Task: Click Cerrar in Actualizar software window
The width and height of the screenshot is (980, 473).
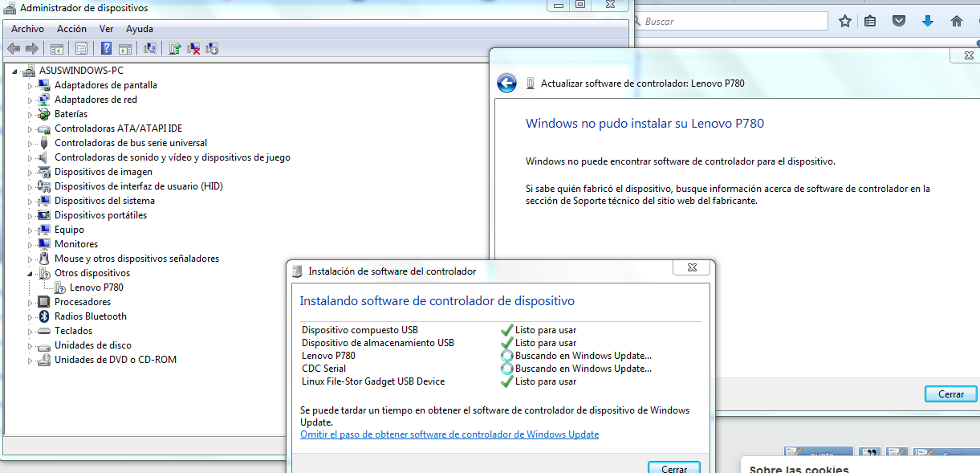Action: coord(951,394)
